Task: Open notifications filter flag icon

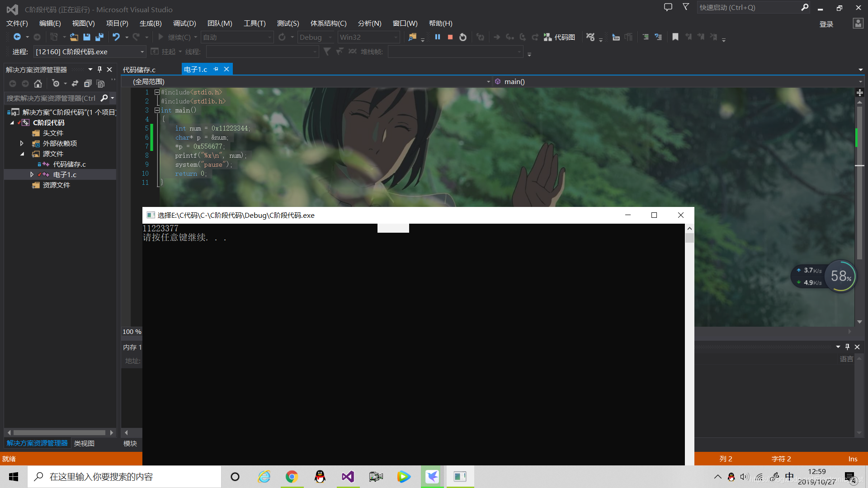Action: [686, 7]
